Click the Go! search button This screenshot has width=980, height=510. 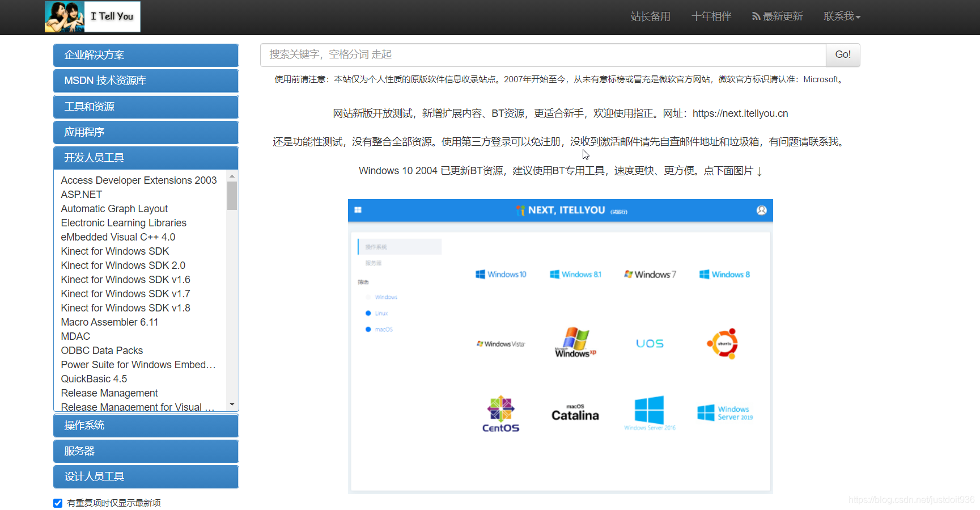pyautogui.click(x=843, y=54)
